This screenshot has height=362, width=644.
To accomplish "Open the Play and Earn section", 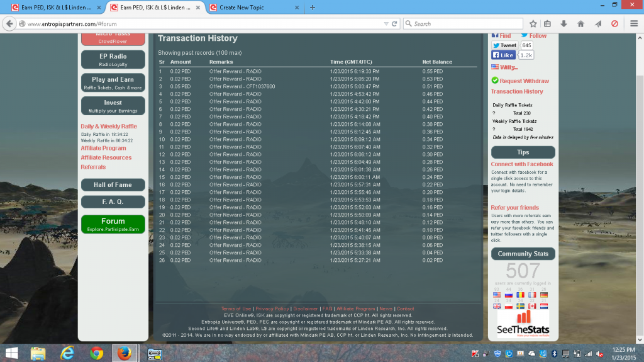I will tap(113, 82).
